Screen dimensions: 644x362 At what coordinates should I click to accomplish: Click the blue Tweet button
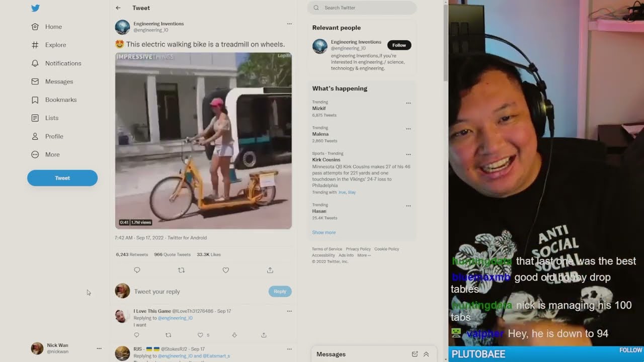coord(62,178)
